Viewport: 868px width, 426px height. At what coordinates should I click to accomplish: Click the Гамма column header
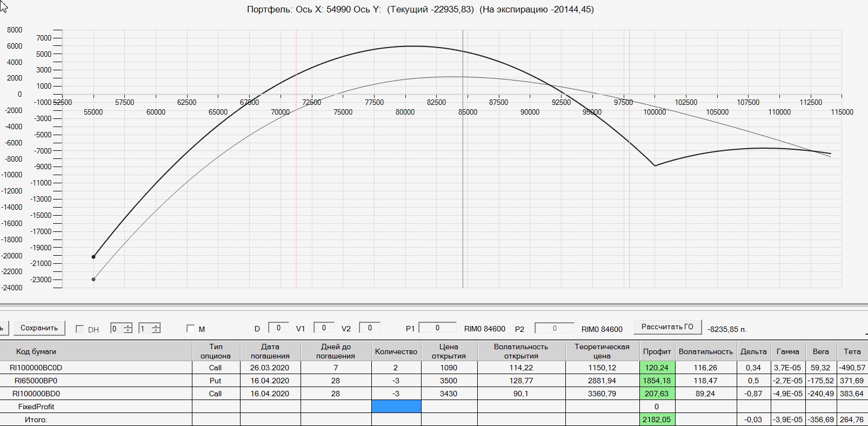[787, 351]
